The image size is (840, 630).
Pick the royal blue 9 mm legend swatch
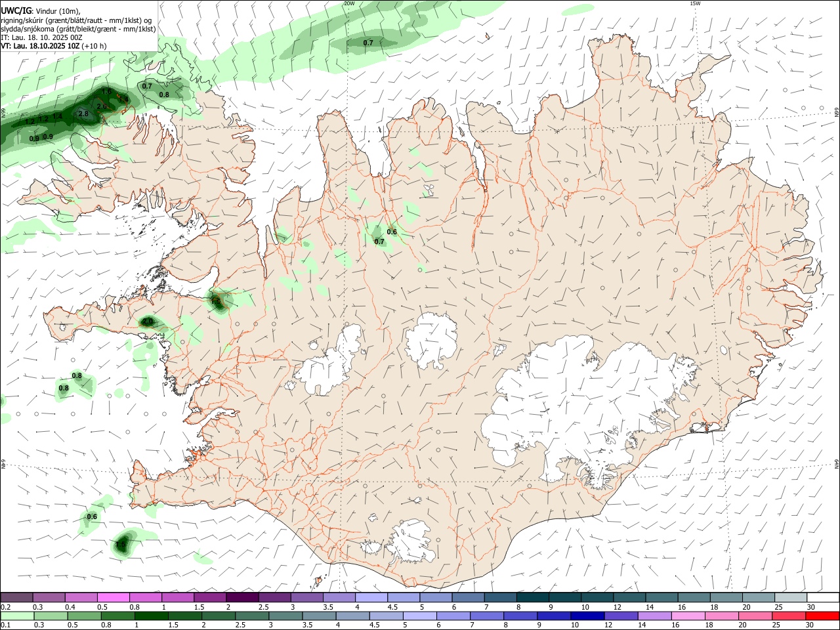point(554,616)
